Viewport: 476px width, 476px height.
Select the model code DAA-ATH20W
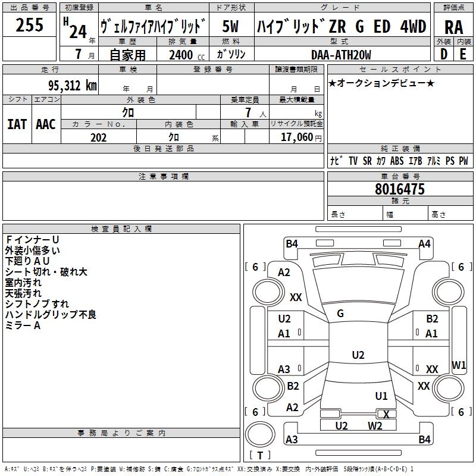pos(341,55)
